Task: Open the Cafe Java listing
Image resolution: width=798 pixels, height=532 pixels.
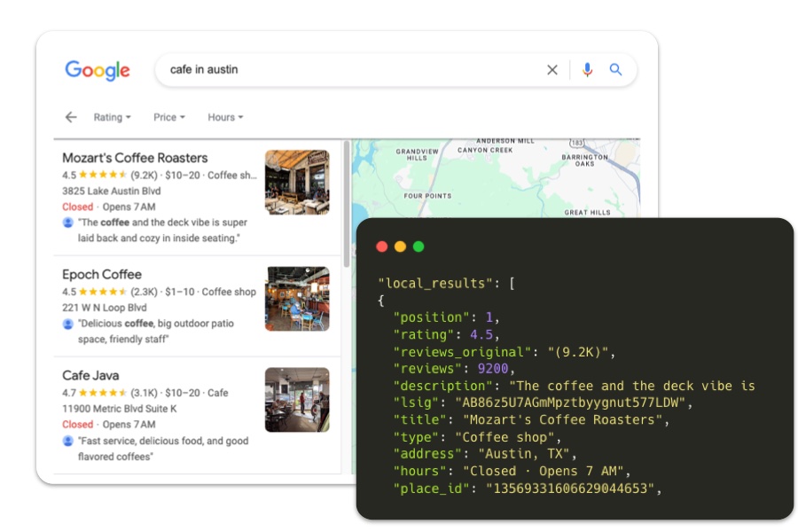Action: (90, 375)
